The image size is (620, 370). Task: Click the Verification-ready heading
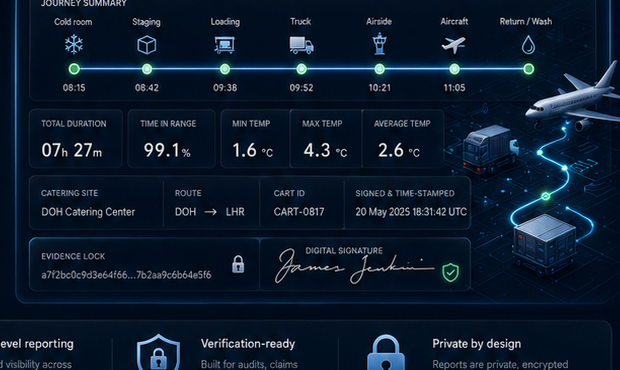tap(248, 344)
